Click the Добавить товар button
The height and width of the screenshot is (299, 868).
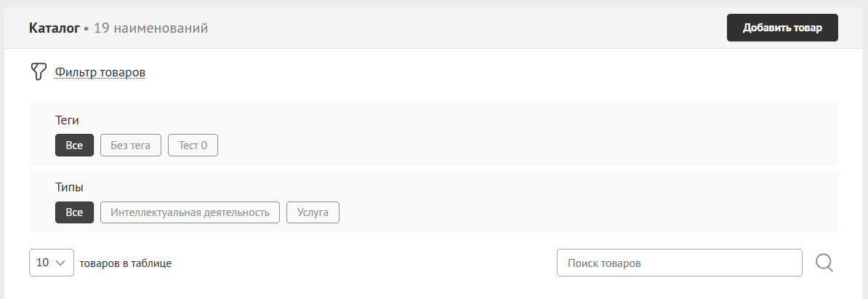pos(782,28)
